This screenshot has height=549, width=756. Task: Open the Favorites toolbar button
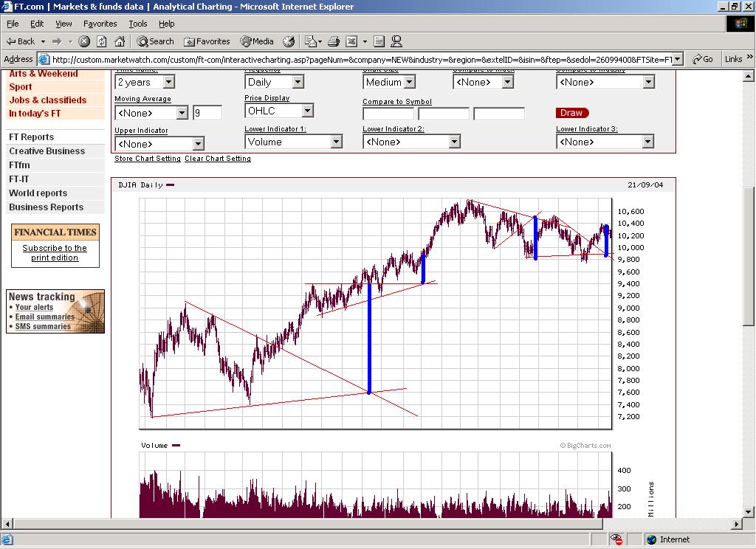pos(207,41)
